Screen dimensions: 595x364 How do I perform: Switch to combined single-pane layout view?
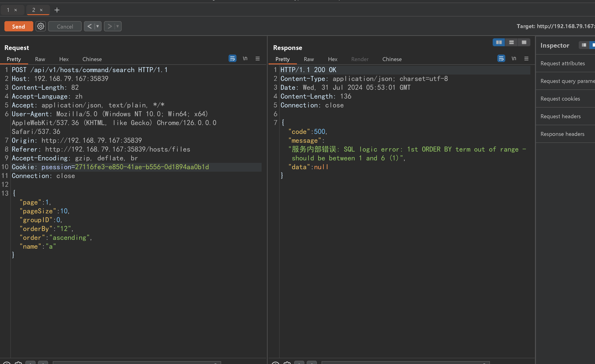(524, 43)
